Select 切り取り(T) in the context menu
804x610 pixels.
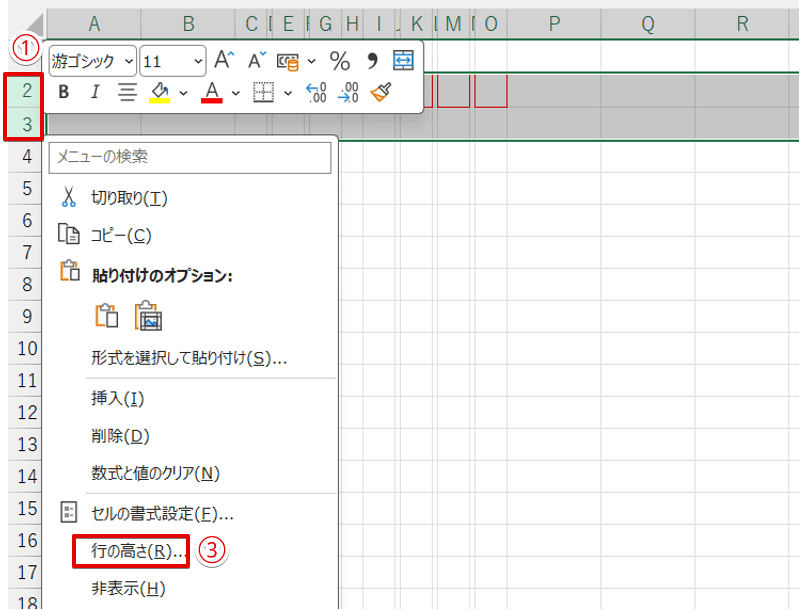(128, 198)
